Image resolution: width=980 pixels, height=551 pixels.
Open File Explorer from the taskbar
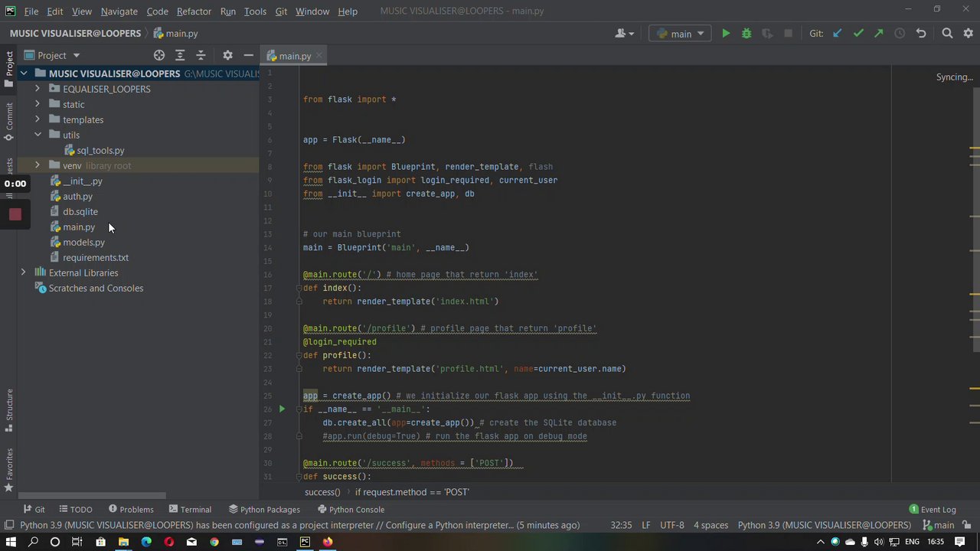123,542
